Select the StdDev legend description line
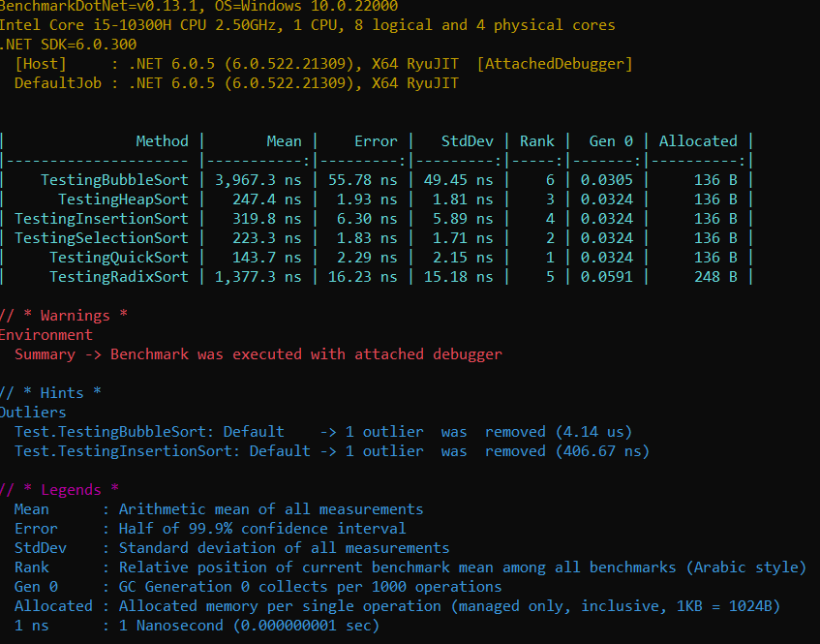The image size is (820, 644). (x=232, y=548)
